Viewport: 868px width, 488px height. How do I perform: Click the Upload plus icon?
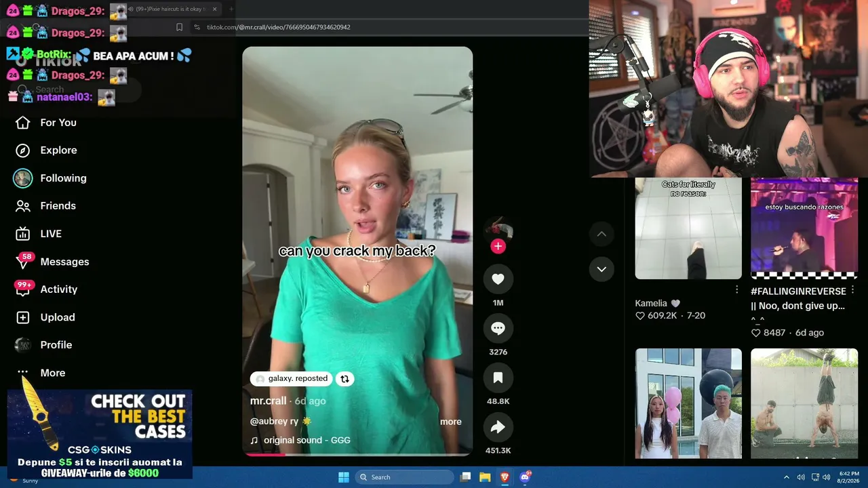coord(23,317)
